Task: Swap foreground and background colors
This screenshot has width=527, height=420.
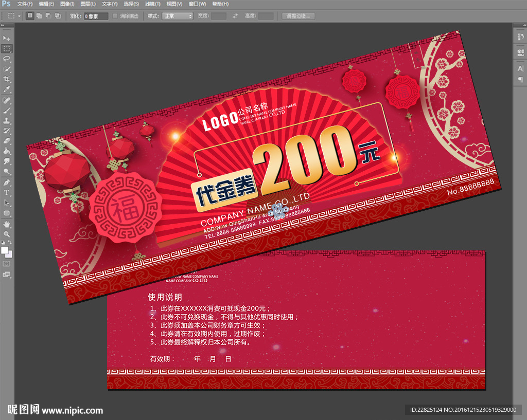Action: tap(10, 243)
